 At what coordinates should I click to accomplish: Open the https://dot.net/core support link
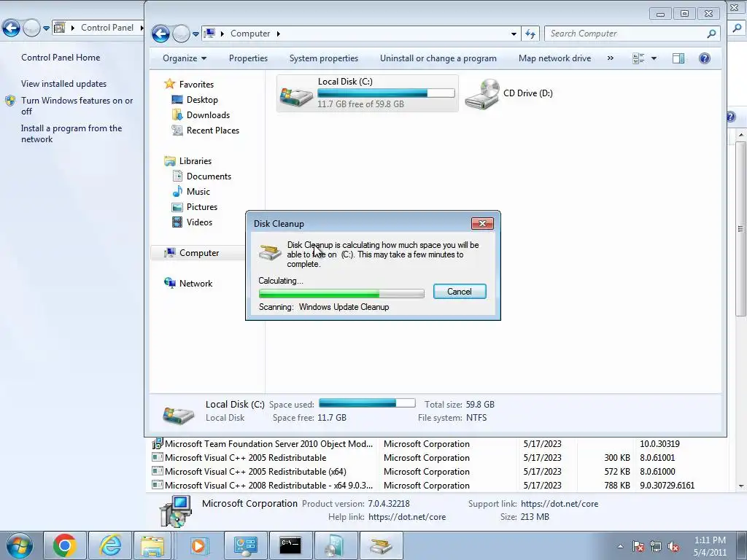click(x=560, y=504)
